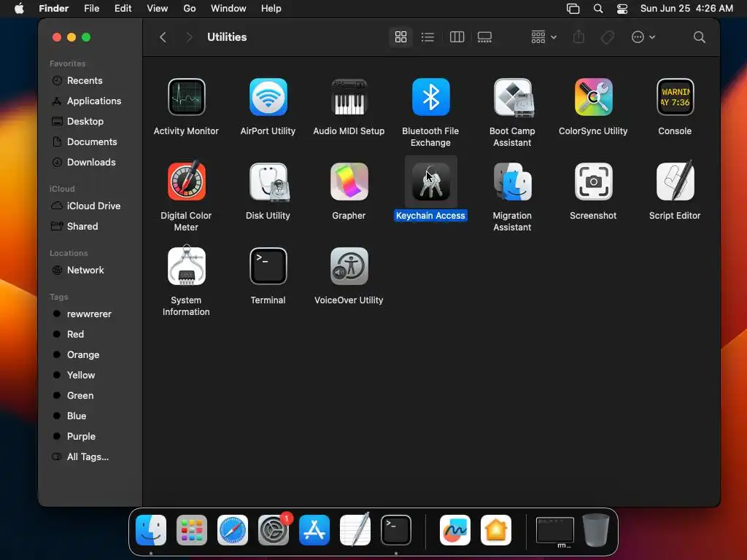
Task: Select the Screenshot app icon
Action: (x=593, y=182)
